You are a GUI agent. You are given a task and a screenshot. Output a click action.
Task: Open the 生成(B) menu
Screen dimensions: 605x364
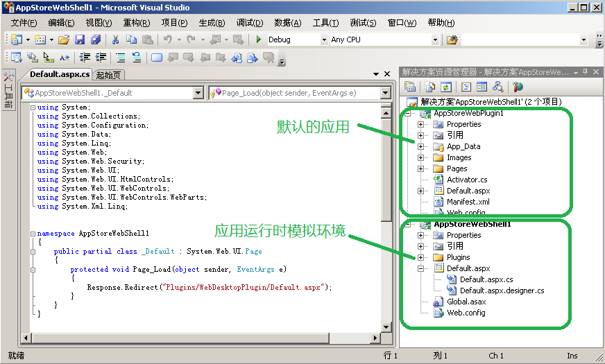(x=212, y=23)
